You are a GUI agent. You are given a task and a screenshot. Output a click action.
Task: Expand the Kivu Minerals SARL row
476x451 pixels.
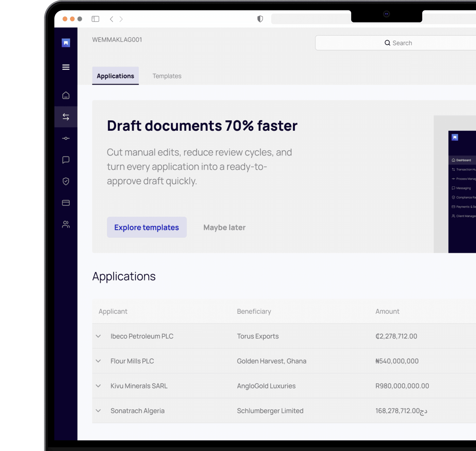point(98,386)
